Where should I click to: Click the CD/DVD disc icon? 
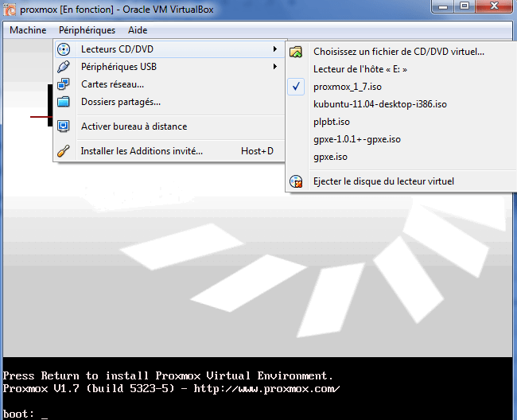[x=64, y=49]
